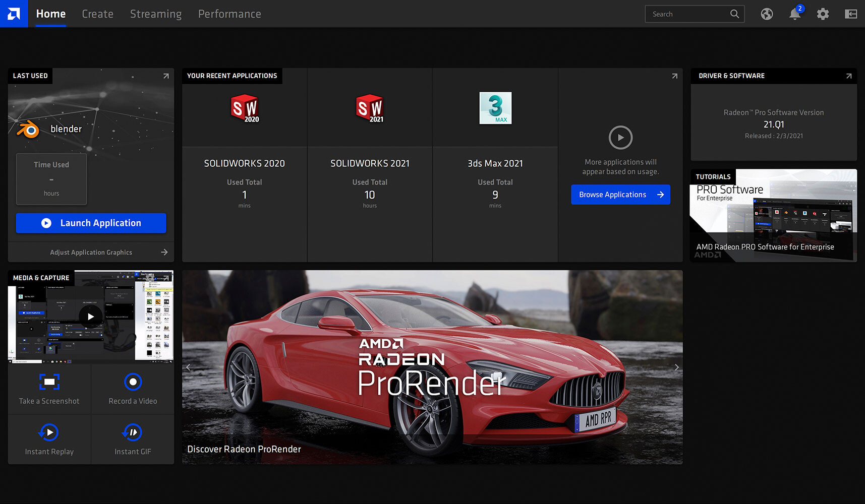Toggle the sidebar panel icon
The height and width of the screenshot is (504, 865).
[851, 14]
